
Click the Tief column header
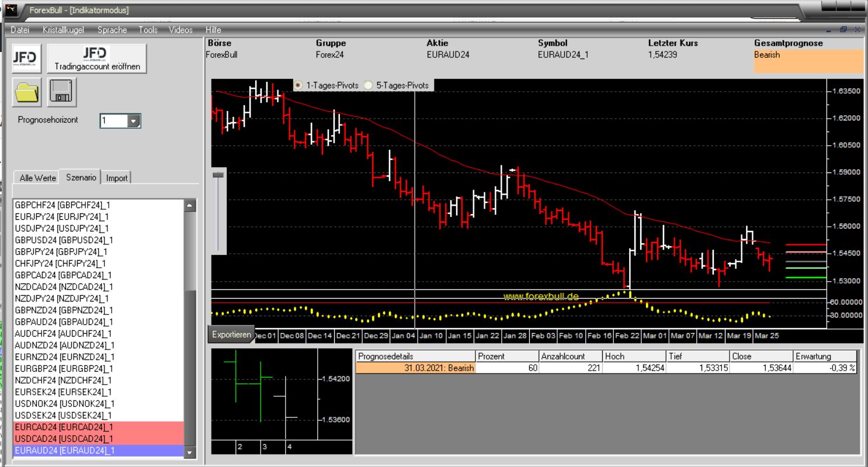click(698, 356)
